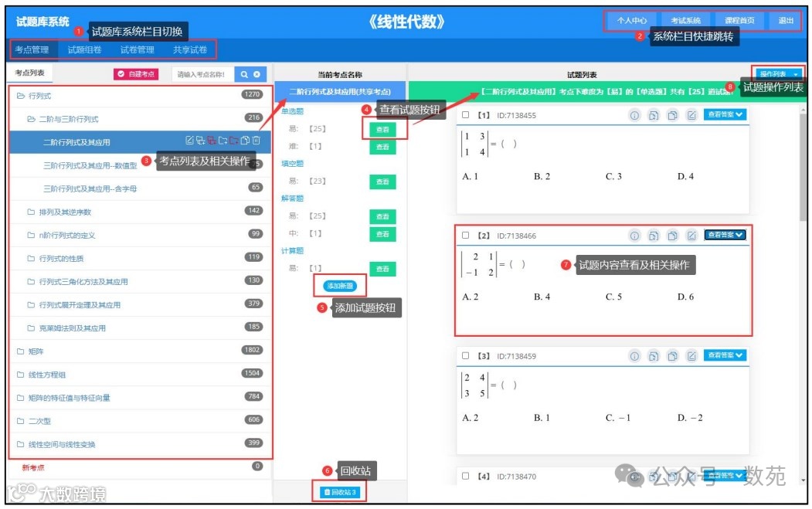Click red node-tree icon on selected row

pos(212,141)
